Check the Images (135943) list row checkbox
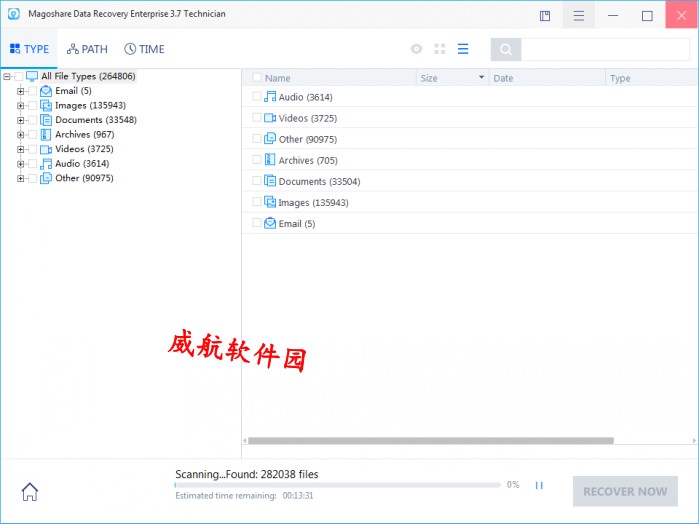 pos(257,202)
